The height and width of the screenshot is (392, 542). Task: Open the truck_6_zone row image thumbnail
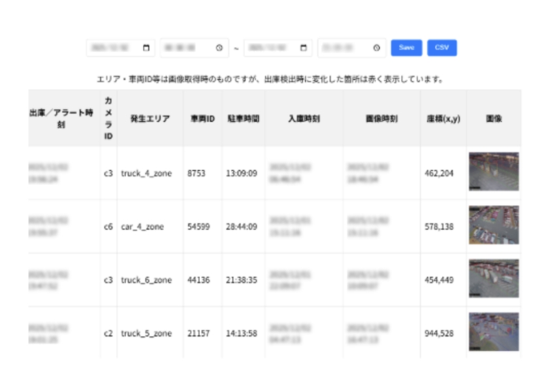(494, 279)
